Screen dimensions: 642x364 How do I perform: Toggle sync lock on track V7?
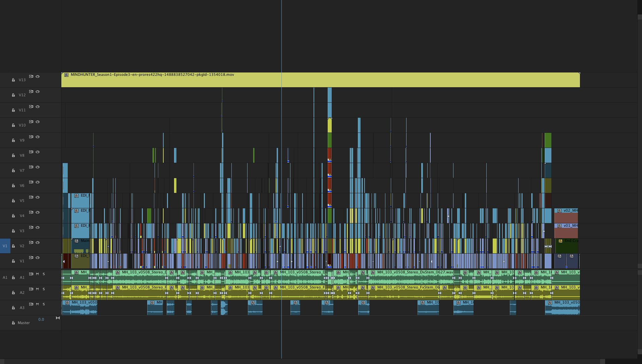[x=31, y=167]
